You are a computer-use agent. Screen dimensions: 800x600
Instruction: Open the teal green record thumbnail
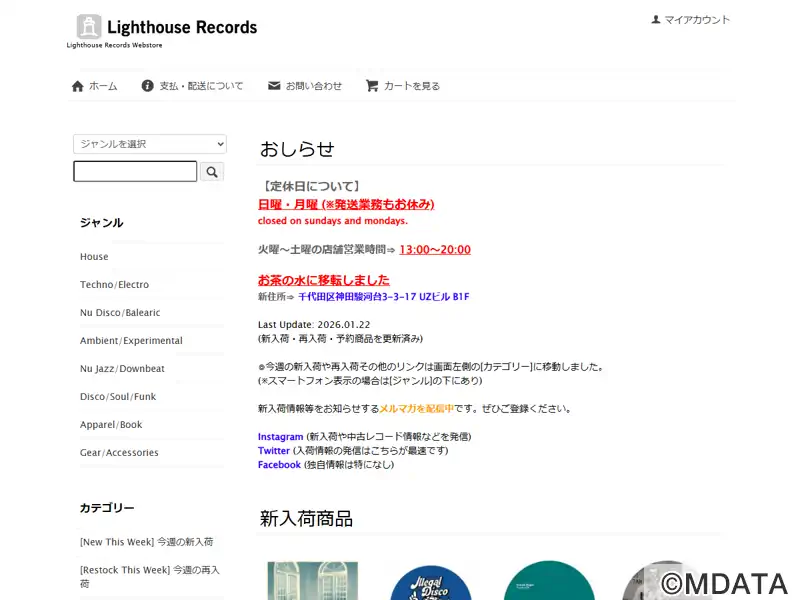pos(549,581)
